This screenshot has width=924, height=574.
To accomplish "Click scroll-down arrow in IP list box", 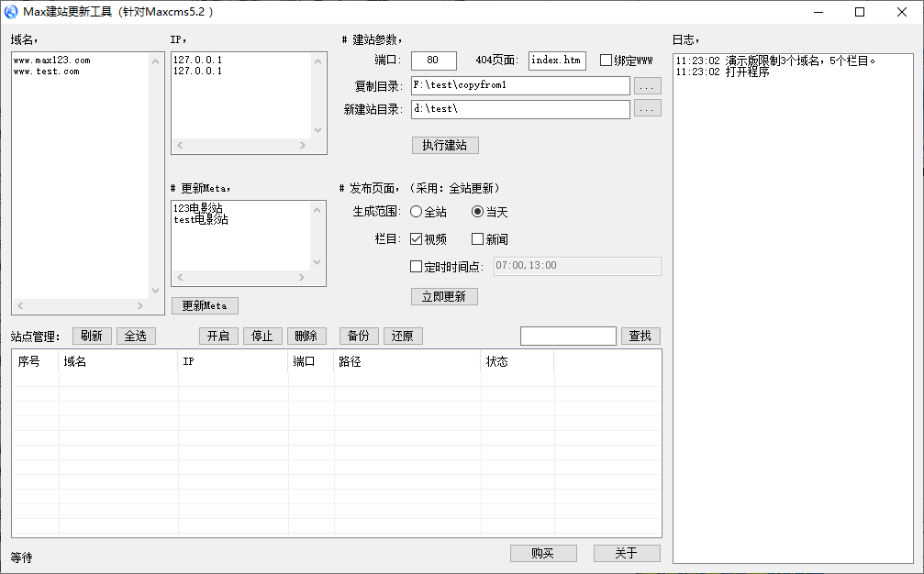I will (317, 130).
